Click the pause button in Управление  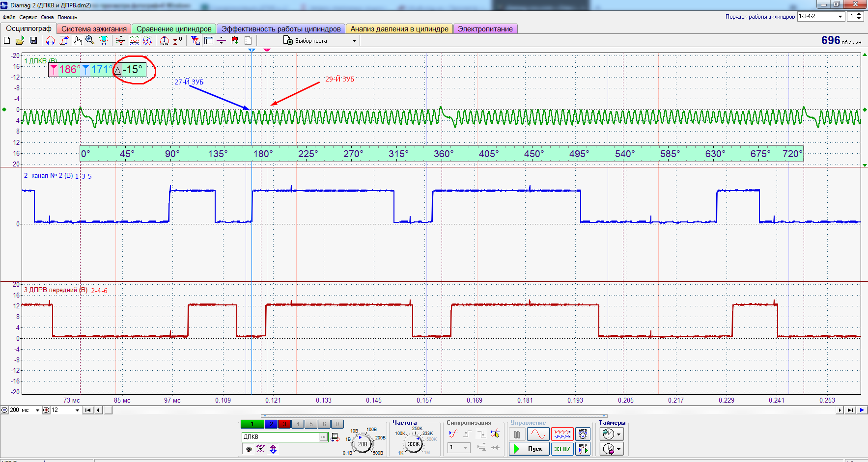coord(517,435)
